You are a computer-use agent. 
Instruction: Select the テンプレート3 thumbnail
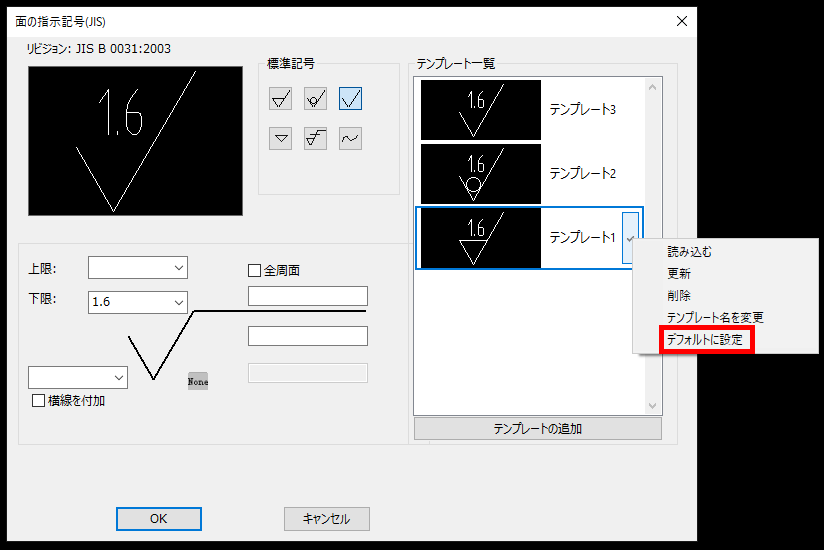(481, 110)
